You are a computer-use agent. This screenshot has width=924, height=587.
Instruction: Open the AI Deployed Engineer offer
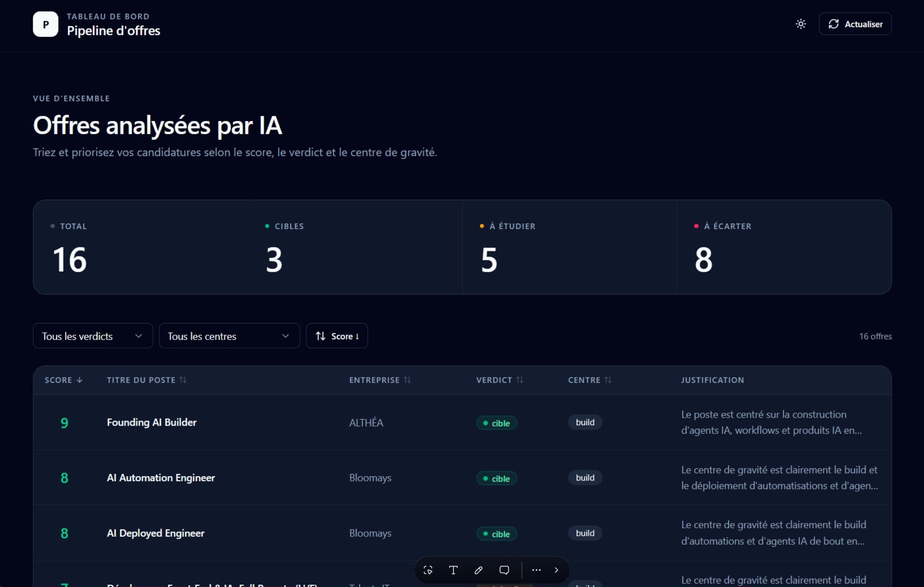pyautogui.click(x=155, y=533)
